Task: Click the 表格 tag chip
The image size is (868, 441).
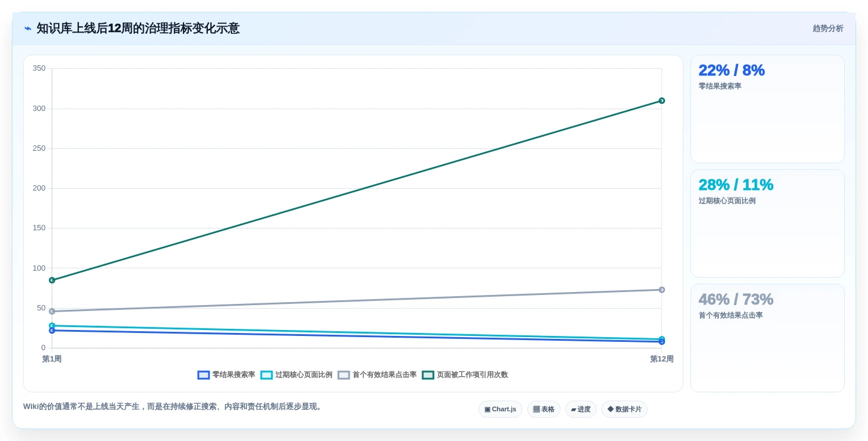Action: pos(544,410)
